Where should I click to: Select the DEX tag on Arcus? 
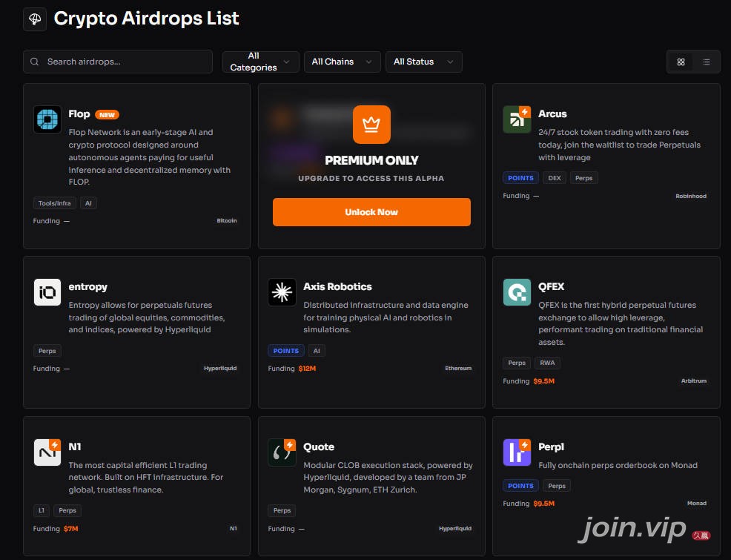coord(555,178)
